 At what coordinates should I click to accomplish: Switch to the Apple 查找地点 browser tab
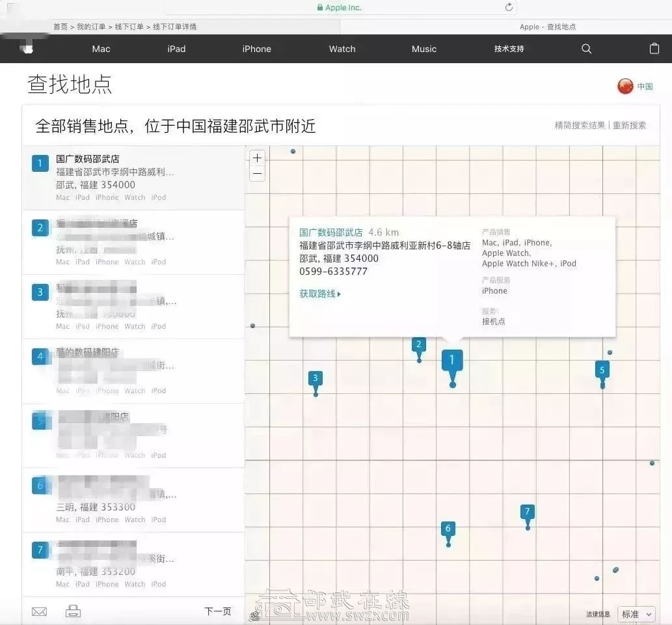(x=548, y=27)
